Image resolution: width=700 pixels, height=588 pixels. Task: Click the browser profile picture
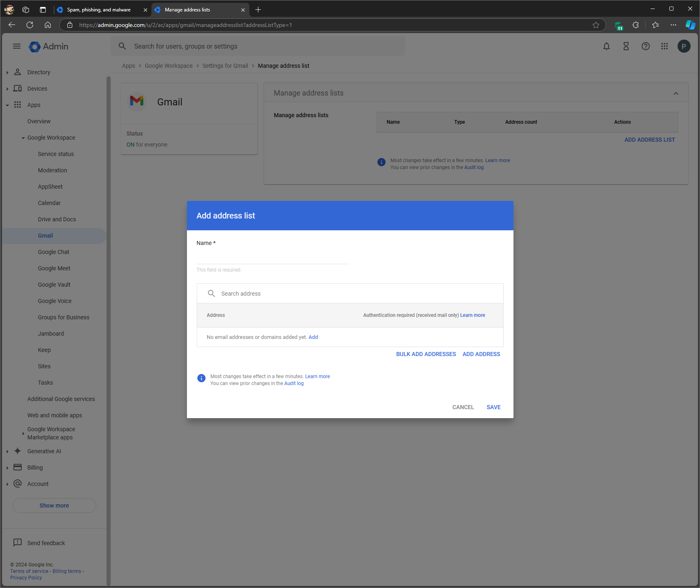(9, 10)
